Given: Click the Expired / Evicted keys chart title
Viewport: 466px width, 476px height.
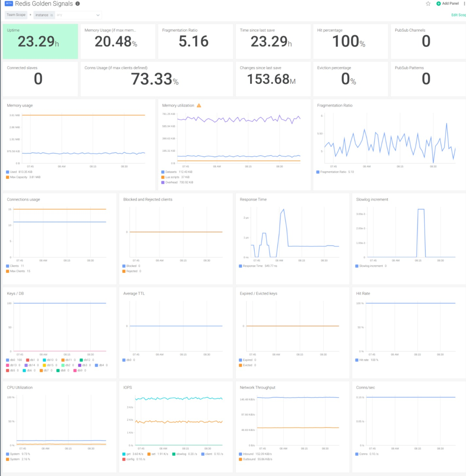Looking at the screenshot, I should (258, 294).
